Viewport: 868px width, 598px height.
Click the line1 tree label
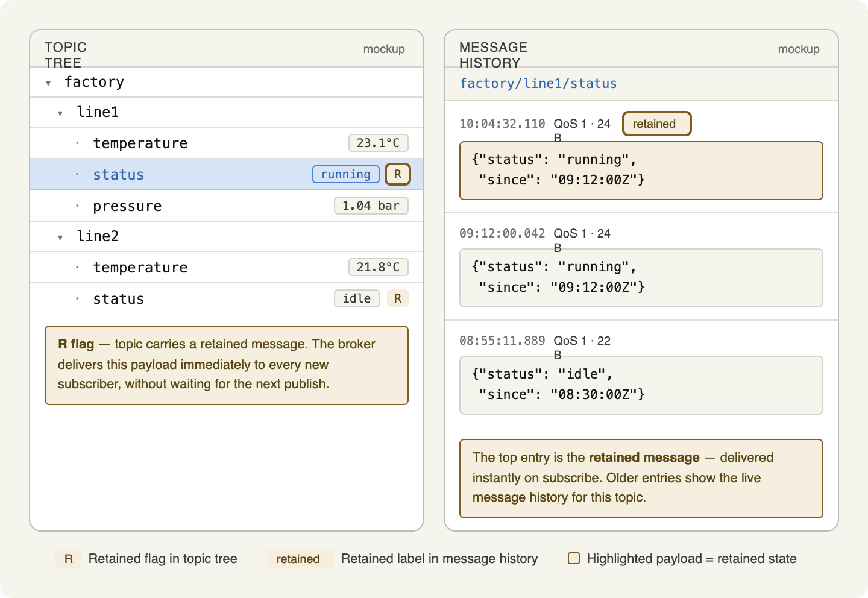tap(98, 112)
